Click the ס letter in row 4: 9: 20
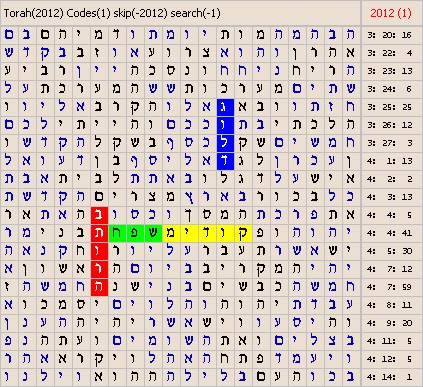This screenshot has height=387, width=423. [x=297, y=323]
